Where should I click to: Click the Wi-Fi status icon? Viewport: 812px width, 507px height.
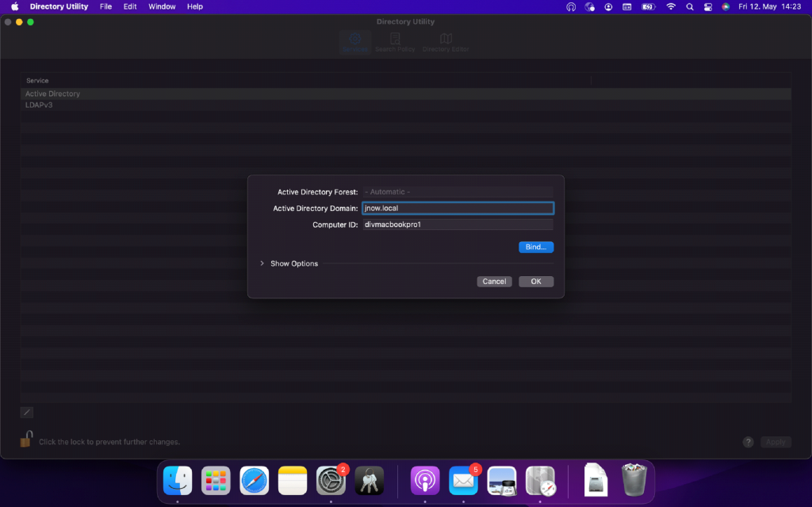coord(671,6)
